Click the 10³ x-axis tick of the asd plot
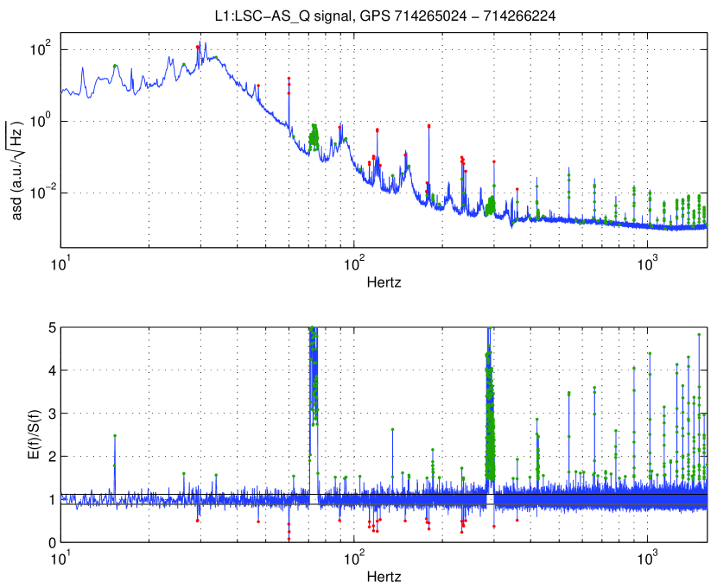 pos(649,263)
